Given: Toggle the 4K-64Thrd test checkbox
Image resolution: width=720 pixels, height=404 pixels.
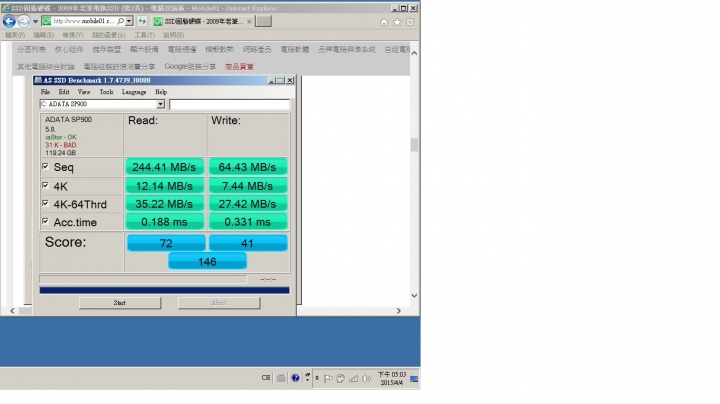Looking at the screenshot, I should (x=45, y=203).
